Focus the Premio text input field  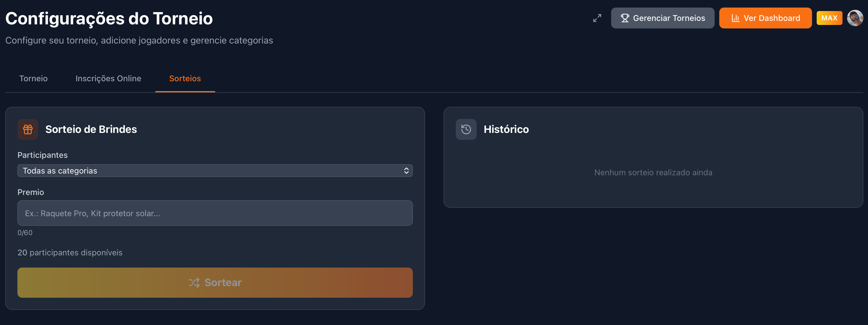(x=215, y=213)
